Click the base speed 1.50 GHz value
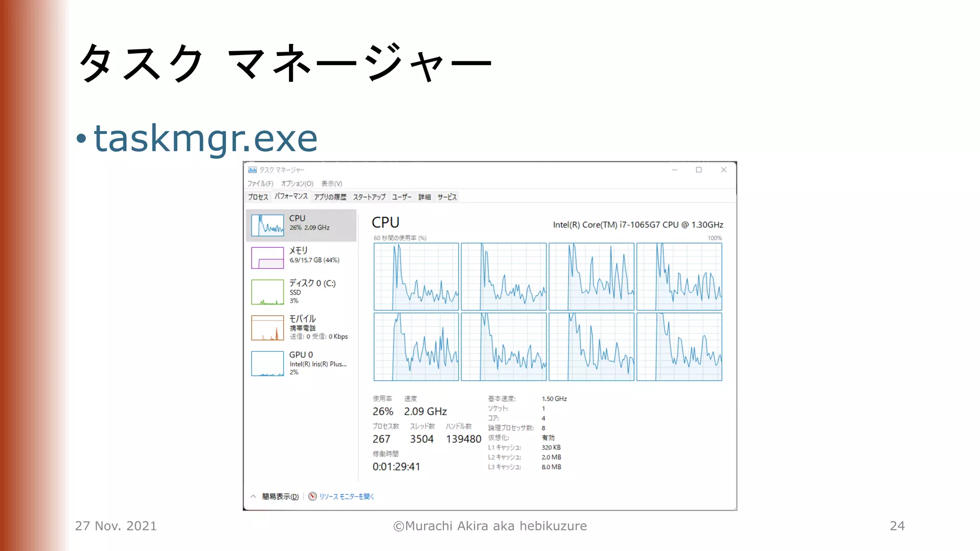 (554, 399)
